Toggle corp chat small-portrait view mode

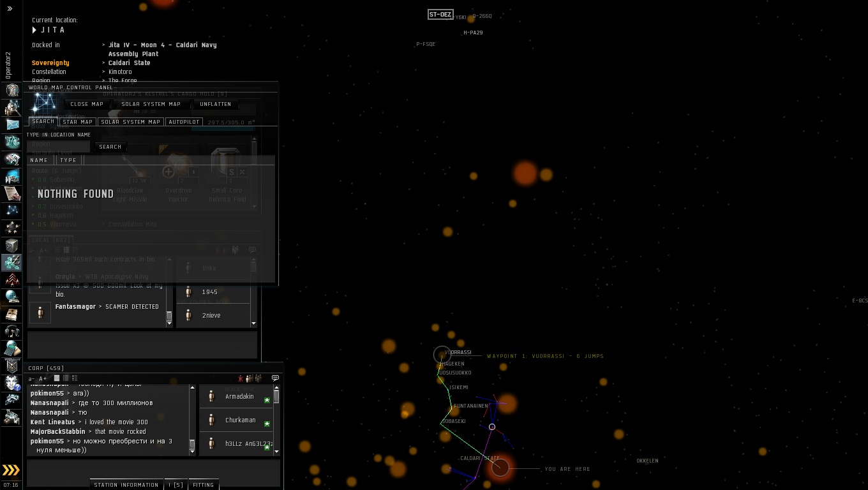coord(66,378)
